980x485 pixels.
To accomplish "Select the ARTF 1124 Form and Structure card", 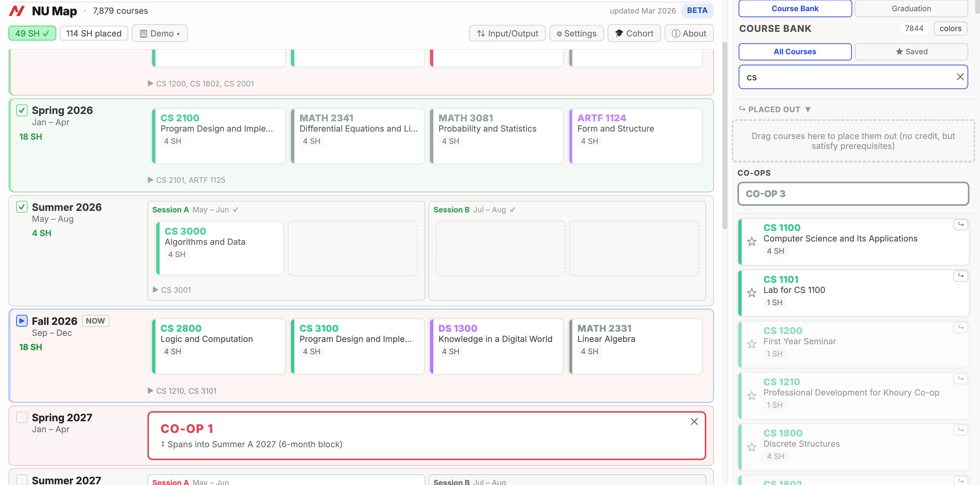I will tap(635, 136).
